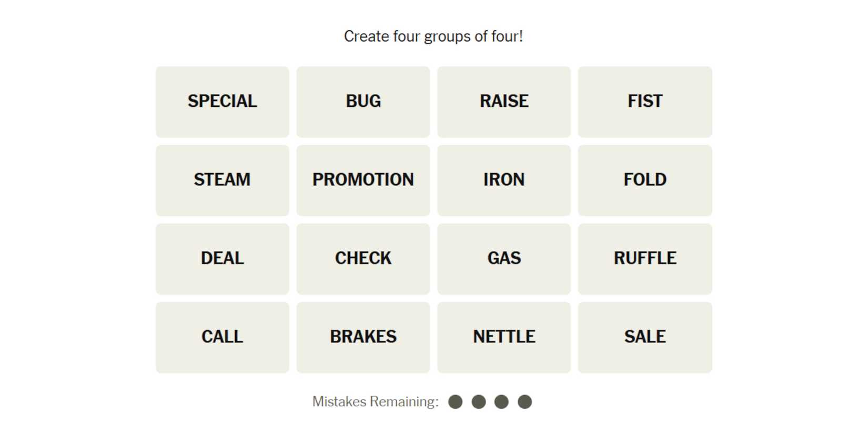The image size is (868, 434).
Task: Select the FOLD tile
Action: point(644,180)
